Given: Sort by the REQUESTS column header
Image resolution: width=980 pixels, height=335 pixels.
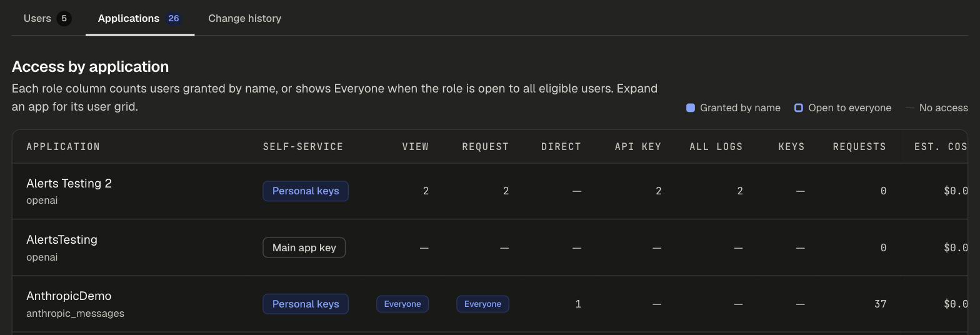Looking at the screenshot, I should click(859, 146).
